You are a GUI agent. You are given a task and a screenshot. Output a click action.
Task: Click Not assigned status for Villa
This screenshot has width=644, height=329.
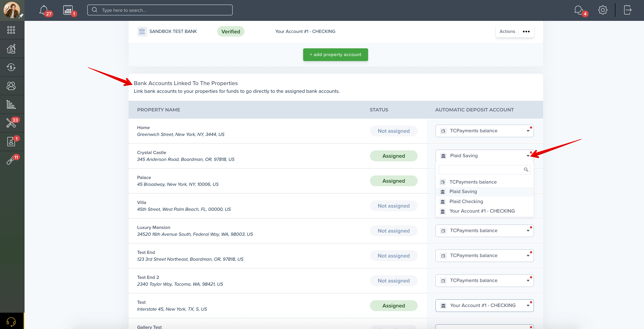394,206
